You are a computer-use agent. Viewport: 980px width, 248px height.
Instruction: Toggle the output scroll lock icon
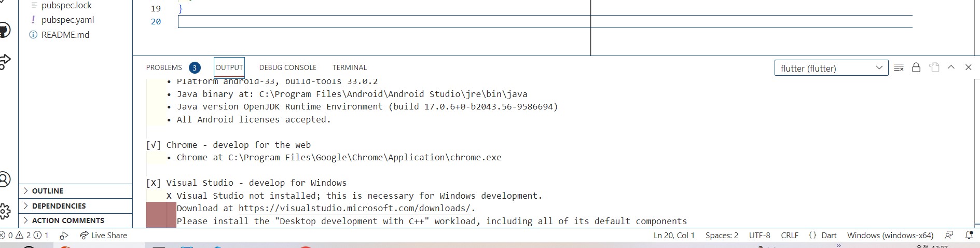tap(916, 67)
